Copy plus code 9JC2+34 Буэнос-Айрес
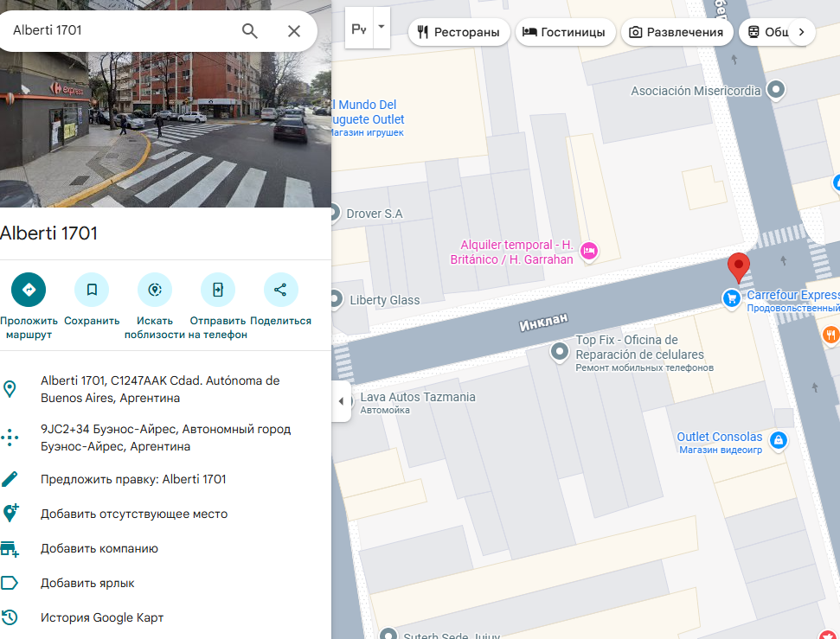The height and width of the screenshot is (639, 840). (x=165, y=438)
